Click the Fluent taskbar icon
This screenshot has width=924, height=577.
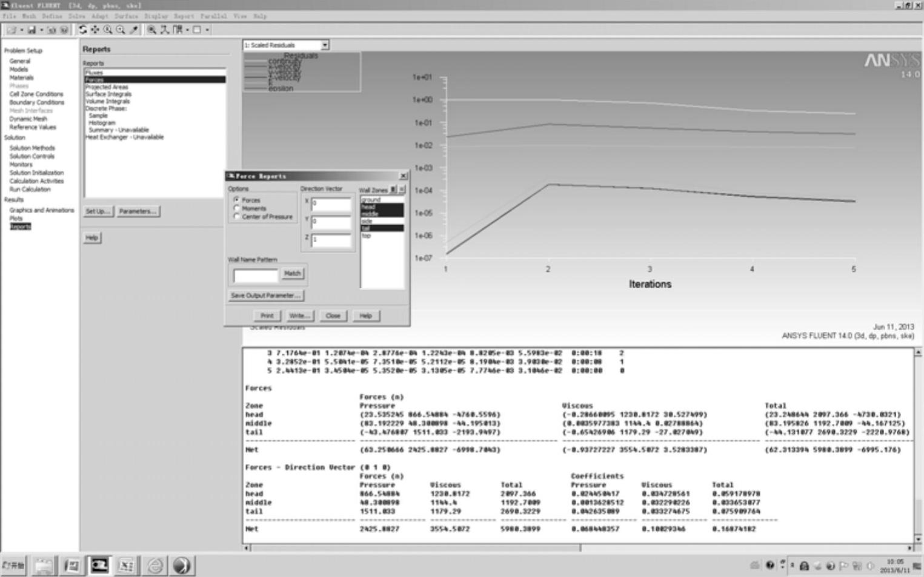click(99, 565)
